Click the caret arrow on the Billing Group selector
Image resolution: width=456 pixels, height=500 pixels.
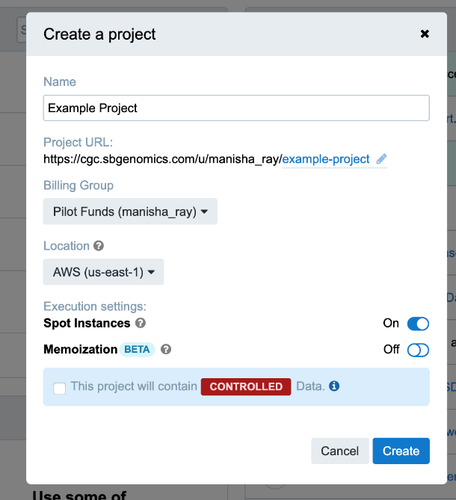tap(205, 212)
